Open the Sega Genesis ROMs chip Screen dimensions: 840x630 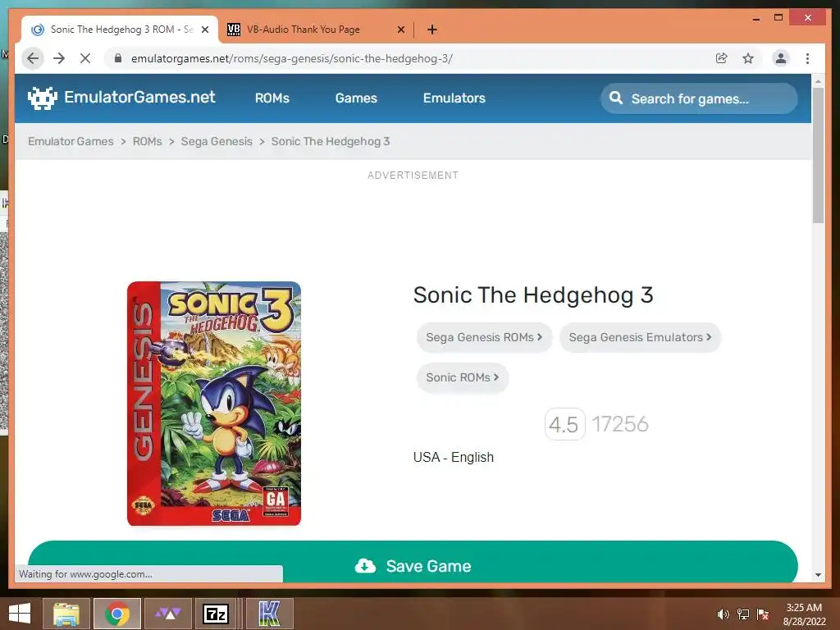click(x=484, y=337)
